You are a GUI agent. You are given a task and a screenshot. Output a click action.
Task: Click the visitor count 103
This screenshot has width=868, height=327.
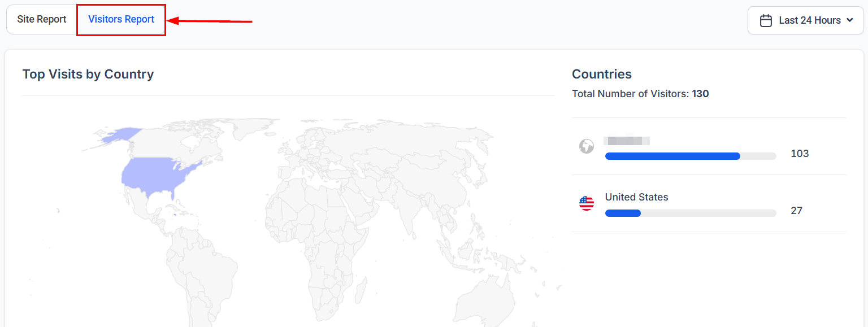pyautogui.click(x=800, y=154)
